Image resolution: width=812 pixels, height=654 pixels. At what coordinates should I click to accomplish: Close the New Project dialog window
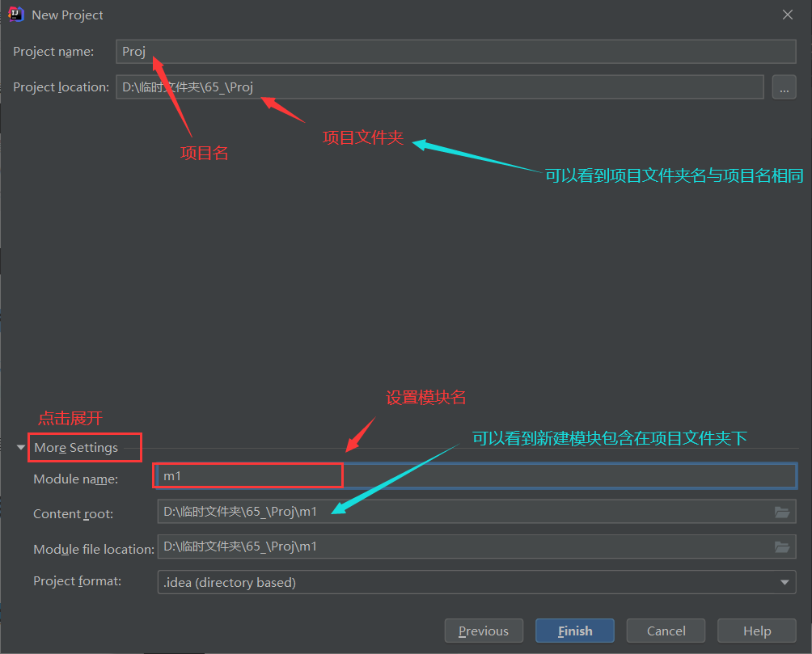[x=788, y=15]
